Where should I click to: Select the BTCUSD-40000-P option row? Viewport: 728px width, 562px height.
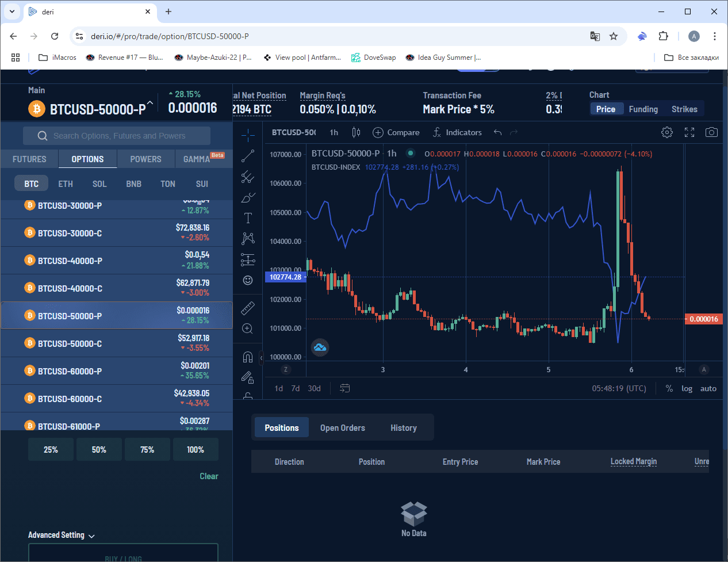[117, 261]
